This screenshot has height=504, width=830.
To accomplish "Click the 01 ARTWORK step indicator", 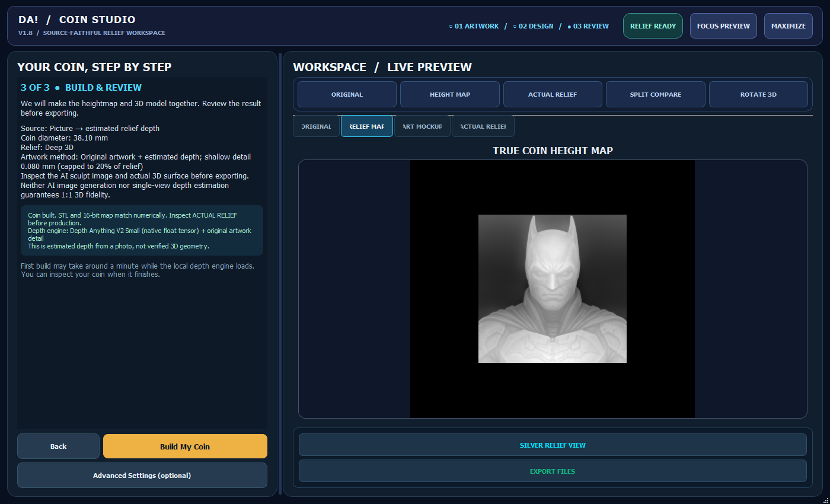I will coord(474,26).
